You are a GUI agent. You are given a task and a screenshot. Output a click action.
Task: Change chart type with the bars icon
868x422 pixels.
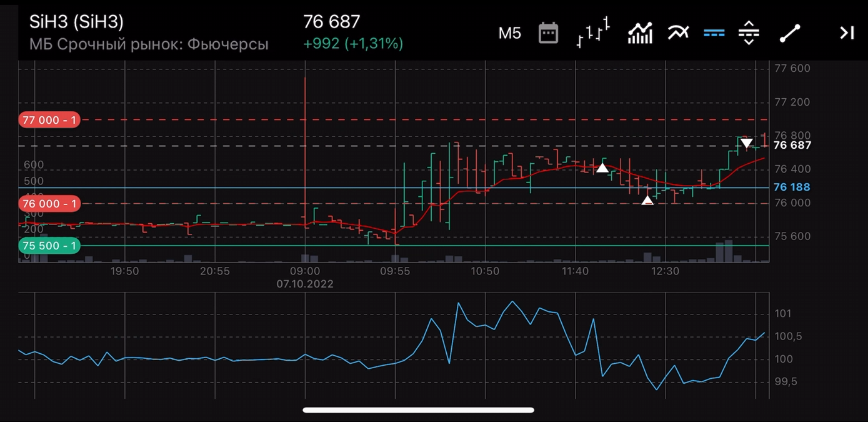pos(592,33)
